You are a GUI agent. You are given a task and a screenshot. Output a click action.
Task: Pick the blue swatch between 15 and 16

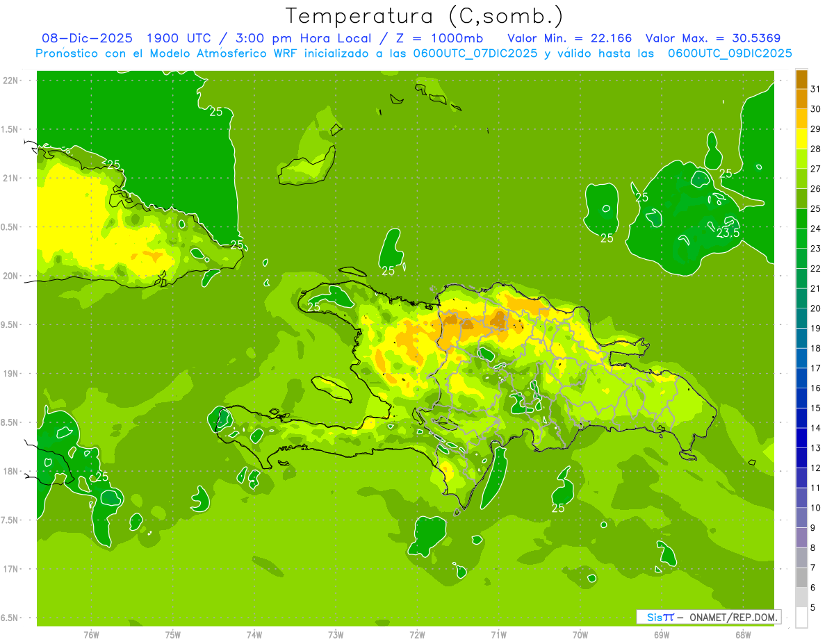[801, 398]
